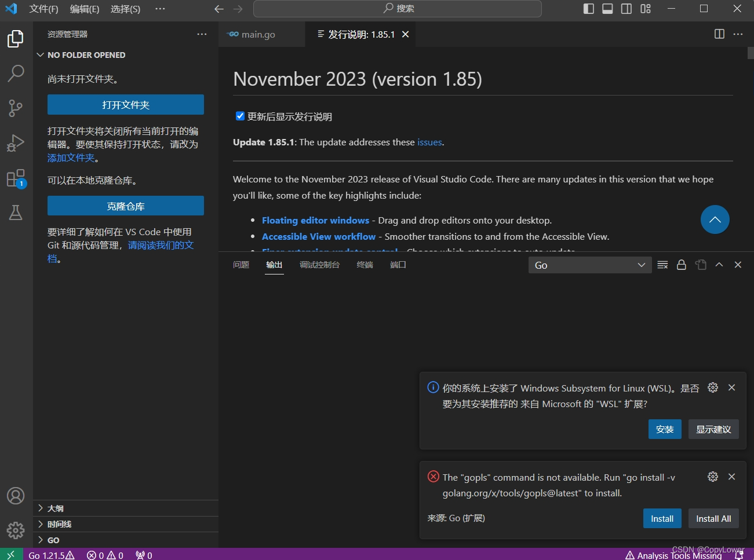
Task: Clear the output panel list icon
Action: (662, 265)
